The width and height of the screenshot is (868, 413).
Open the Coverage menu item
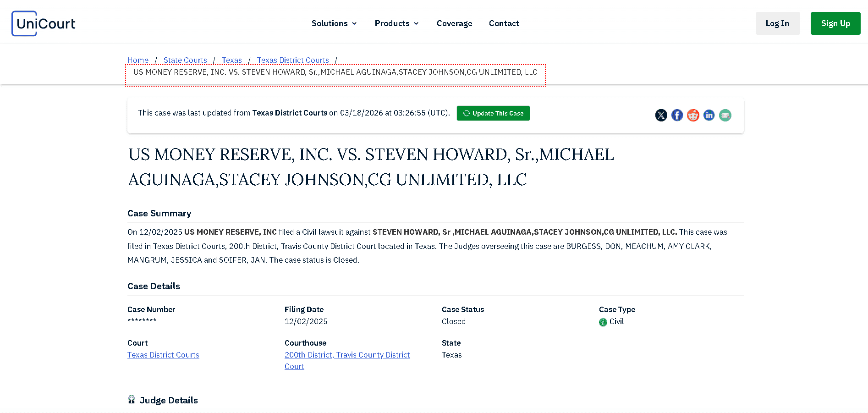[x=454, y=23]
